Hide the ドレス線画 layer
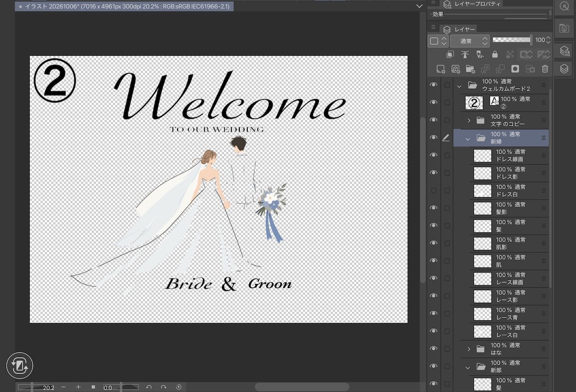This screenshot has width=576, height=392. (x=433, y=155)
